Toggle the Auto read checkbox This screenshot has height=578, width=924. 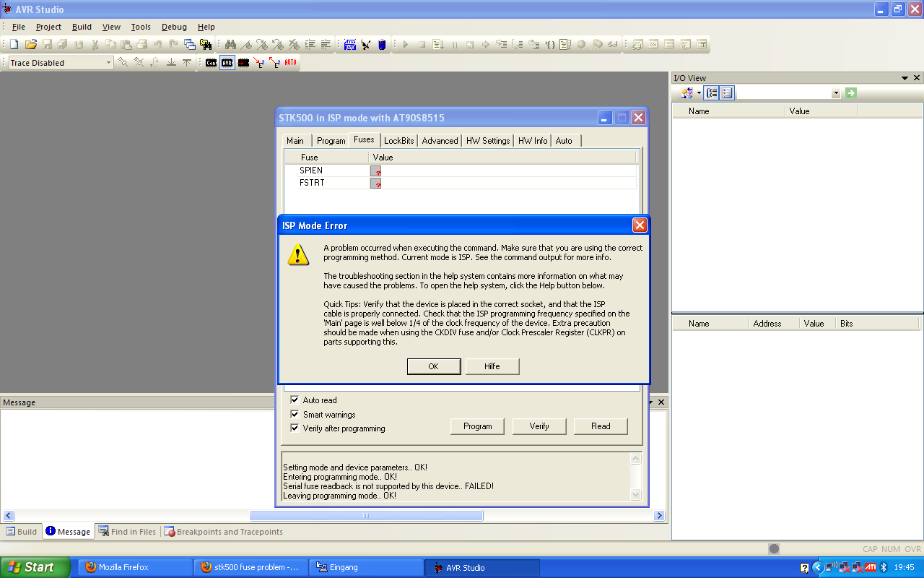click(295, 400)
